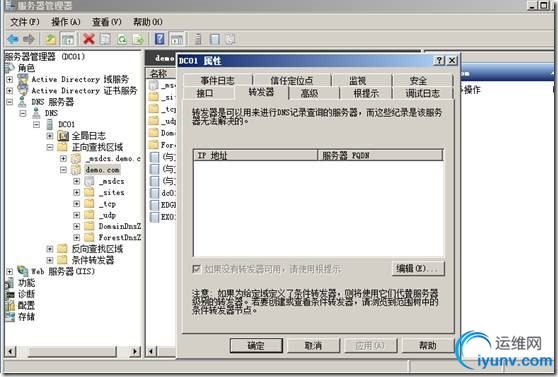Image resolution: width=558 pixels, height=377 pixels.
Task: Switch to the 高级 tab
Action: 309,93
